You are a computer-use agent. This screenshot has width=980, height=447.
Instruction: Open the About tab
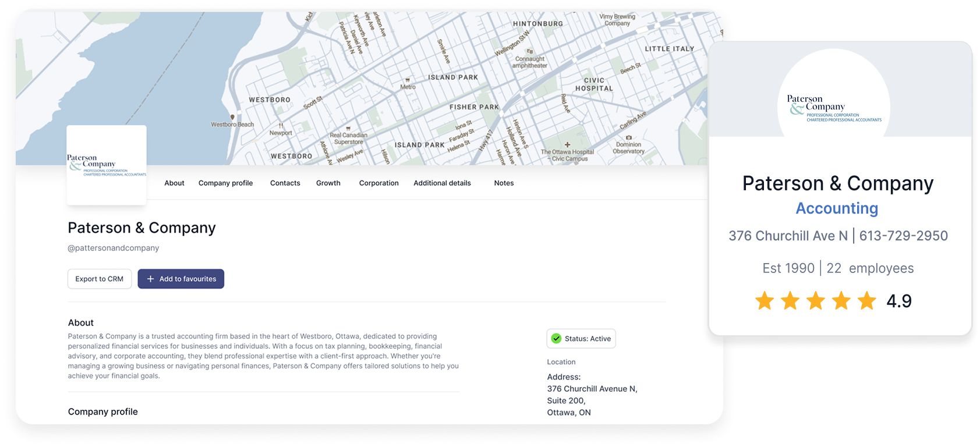pos(174,183)
